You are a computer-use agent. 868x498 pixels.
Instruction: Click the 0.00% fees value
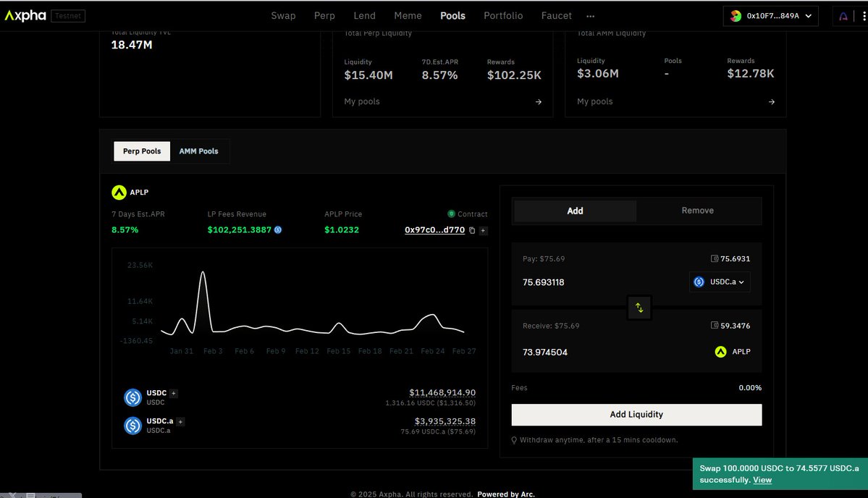click(750, 388)
